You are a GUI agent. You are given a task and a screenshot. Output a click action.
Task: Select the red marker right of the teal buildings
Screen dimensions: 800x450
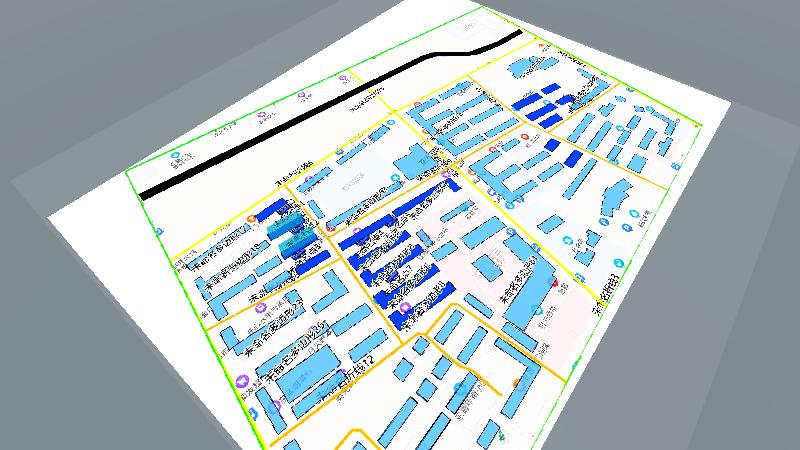point(331,226)
